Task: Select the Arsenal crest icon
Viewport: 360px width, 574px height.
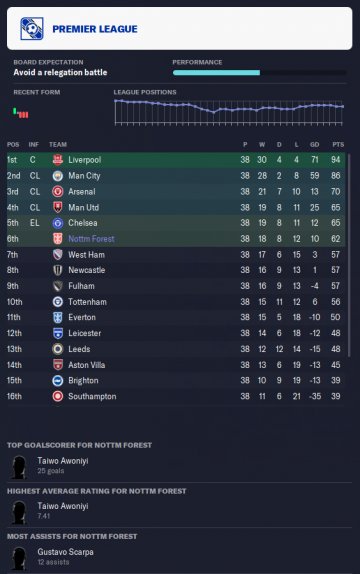Action: (58, 191)
